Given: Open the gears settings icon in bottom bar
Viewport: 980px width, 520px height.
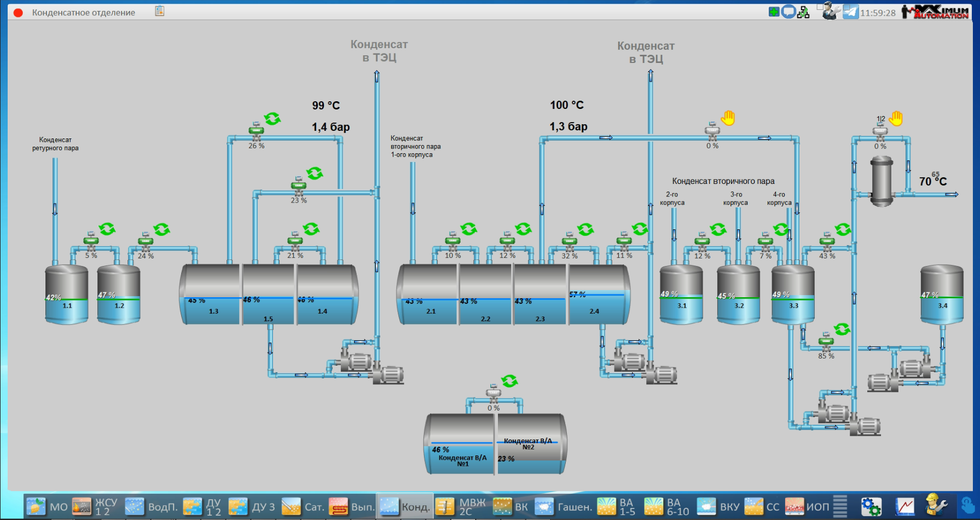Looking at the screenshot, I should 871,506.
